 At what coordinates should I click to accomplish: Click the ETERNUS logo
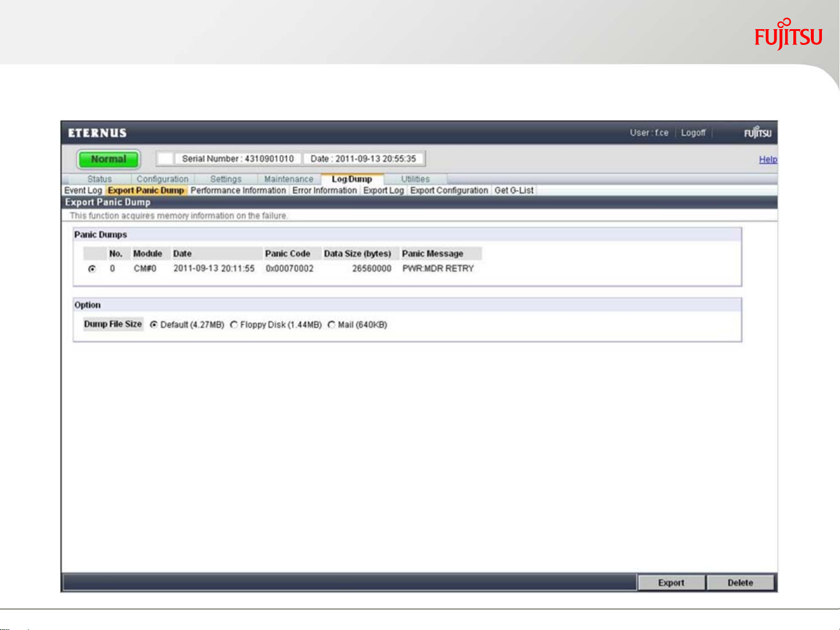pos(97,133)
